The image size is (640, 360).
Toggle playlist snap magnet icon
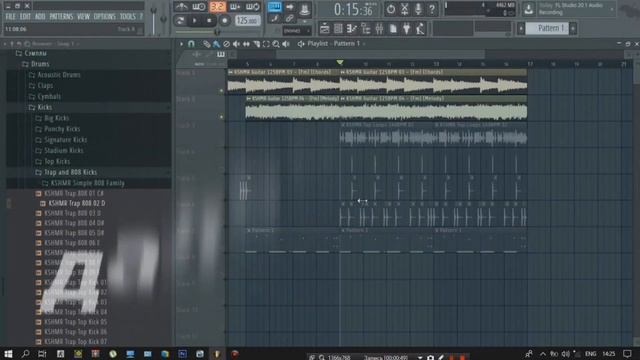191,44
